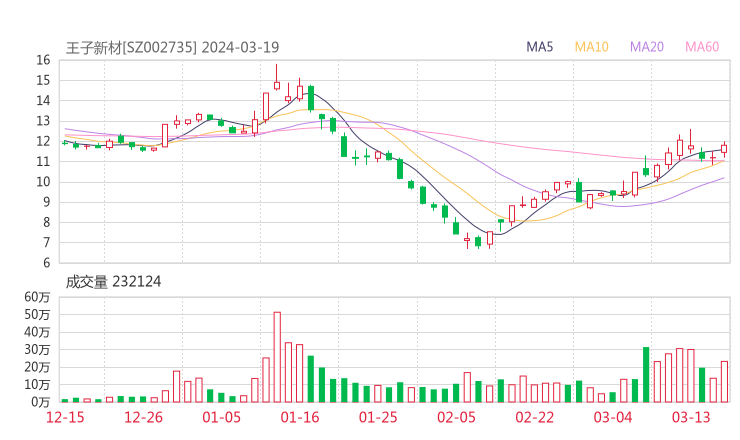Click the stock title 王子新材[SZ002735] 2024-03-19
Screen dimensions: 740x440
[172, 47]
